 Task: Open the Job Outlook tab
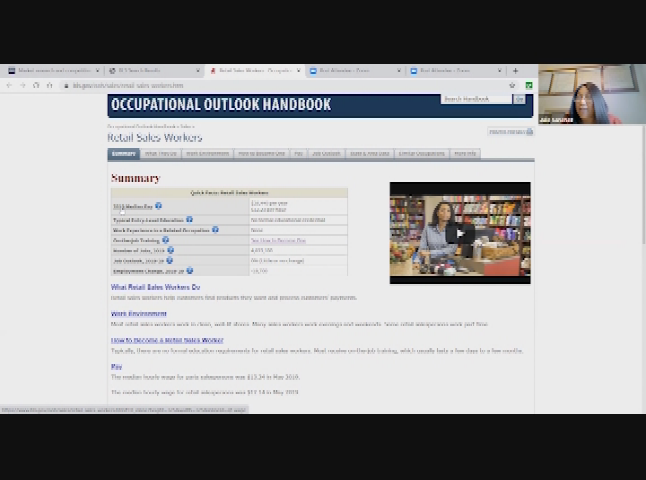325,154
